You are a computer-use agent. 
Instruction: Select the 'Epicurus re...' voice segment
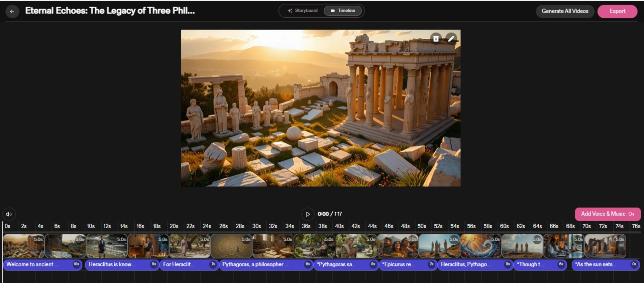tap(408, 265)
